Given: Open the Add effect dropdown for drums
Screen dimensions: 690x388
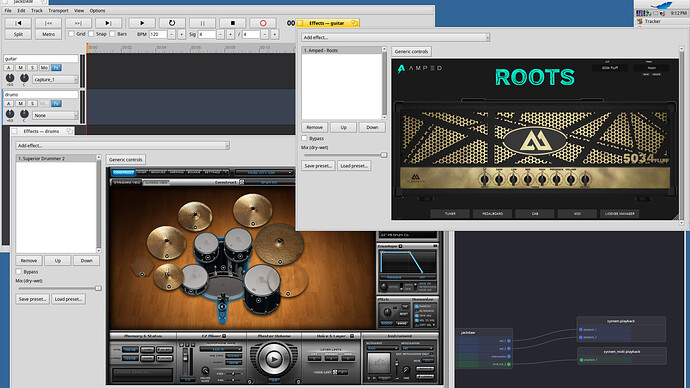Looking at the screenshot, I should tap(122, 146).
